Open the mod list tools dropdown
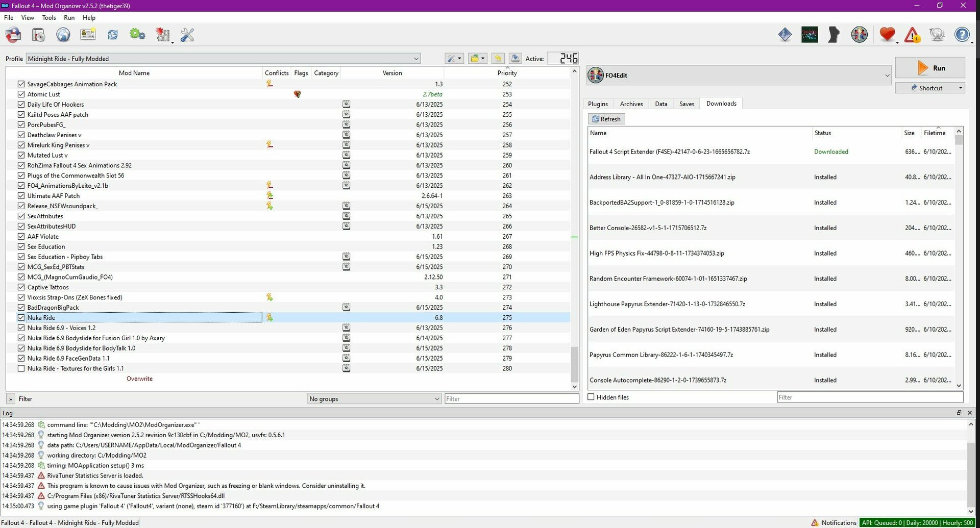Viewport: 980px width, 528px height. point(454,59)
